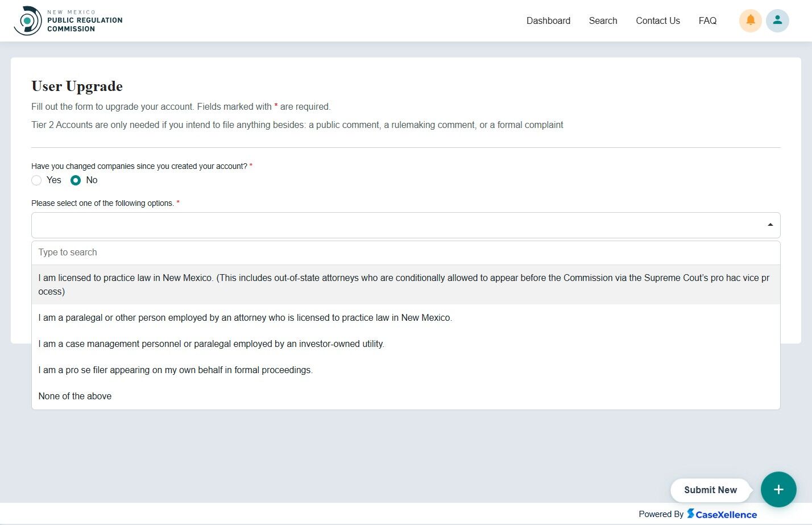Choose the paralegal employed by attorney option

coord(245,317)
